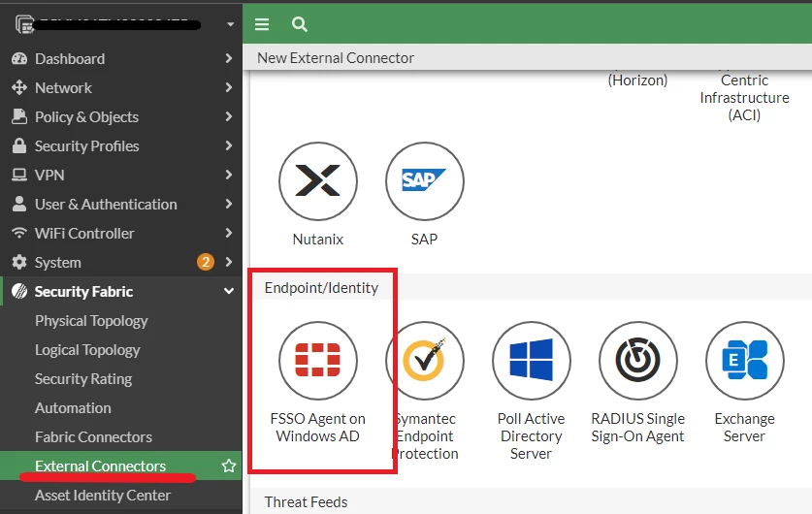This screenshot has height=514, width=812.
Task: Expand the Dashboard menu chevron
Action: point(229,58)
